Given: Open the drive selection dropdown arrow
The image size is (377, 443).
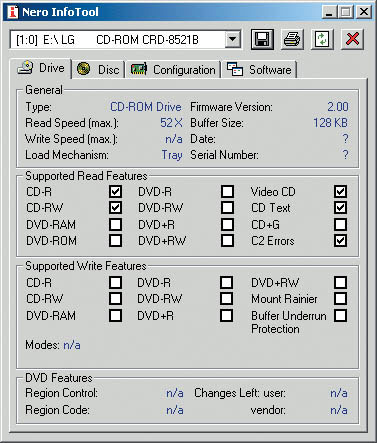Looking at the screenshot, I should tap(232, 40).
